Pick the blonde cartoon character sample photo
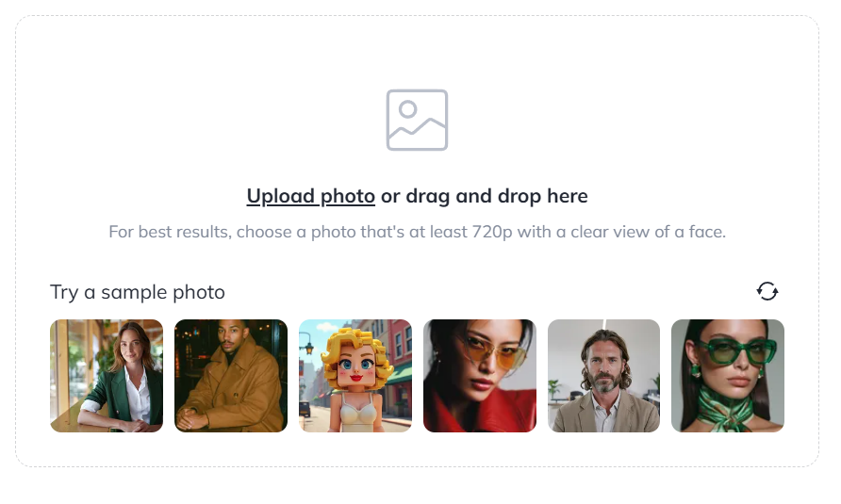The height and width of the screenshot is (504, 841). 355,376
